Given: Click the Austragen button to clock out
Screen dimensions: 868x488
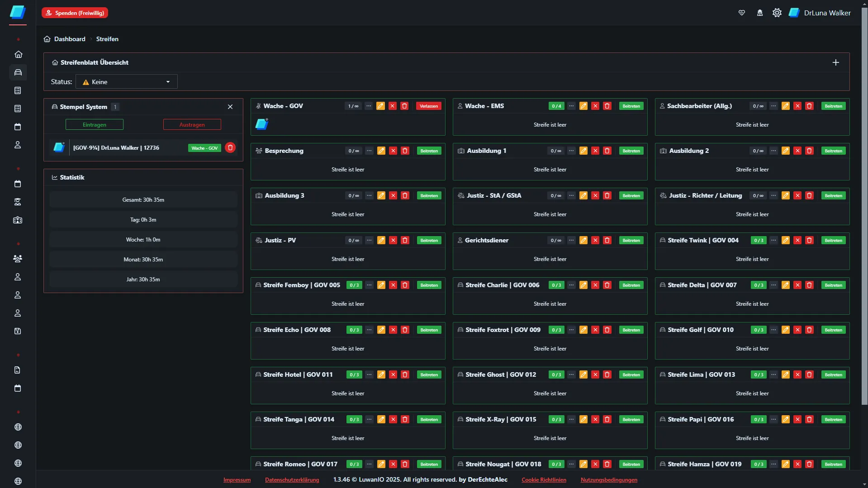Looking at the screenshot, I should pos(192,124).
